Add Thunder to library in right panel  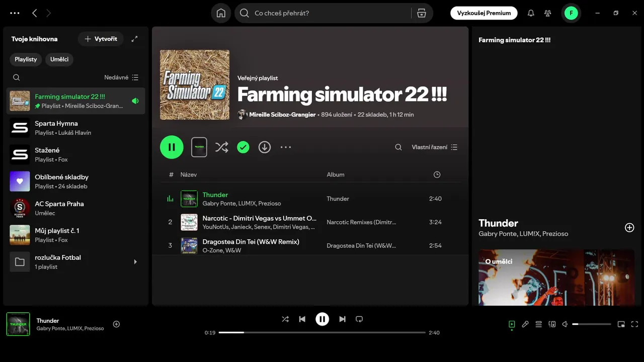tap(629, 227)
